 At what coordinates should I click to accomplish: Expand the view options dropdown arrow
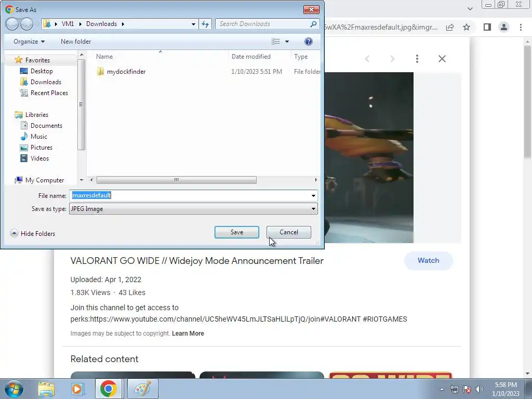pos(287,42)
